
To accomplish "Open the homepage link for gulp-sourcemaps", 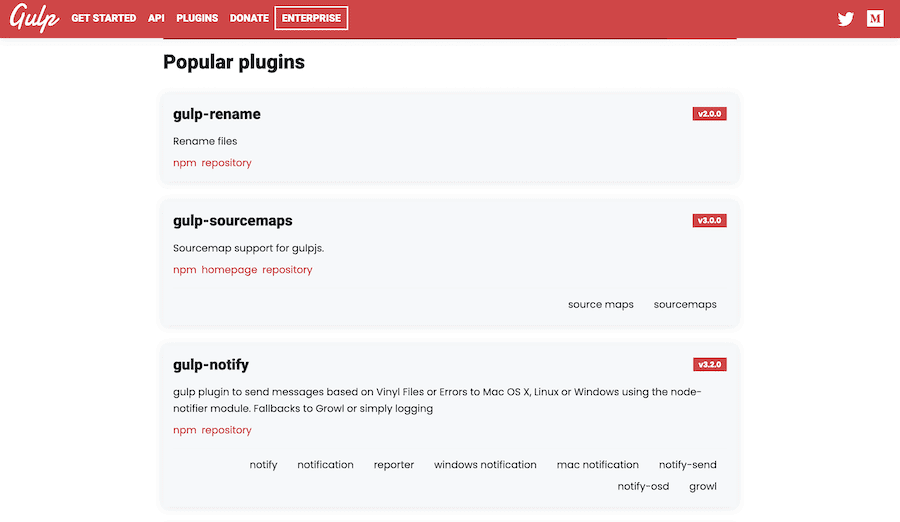I will click(229, 270).
